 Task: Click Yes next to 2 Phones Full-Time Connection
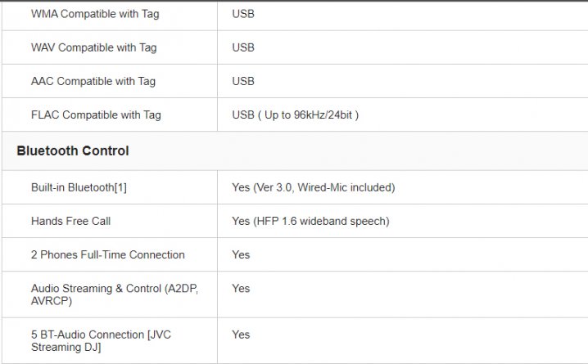coord(241,254)
